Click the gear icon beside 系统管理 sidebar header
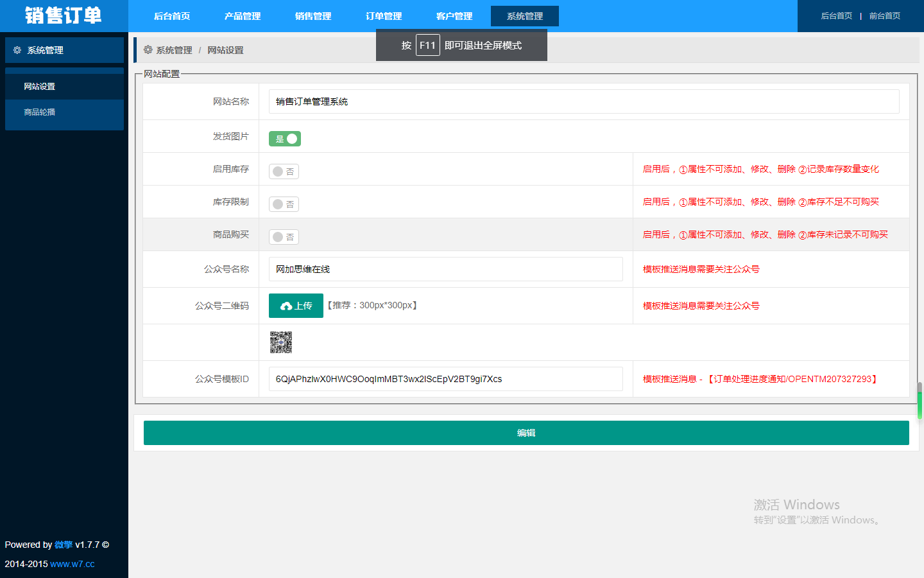Image resolution: width=924 pixels, height=578 pixels. [17, 50]
